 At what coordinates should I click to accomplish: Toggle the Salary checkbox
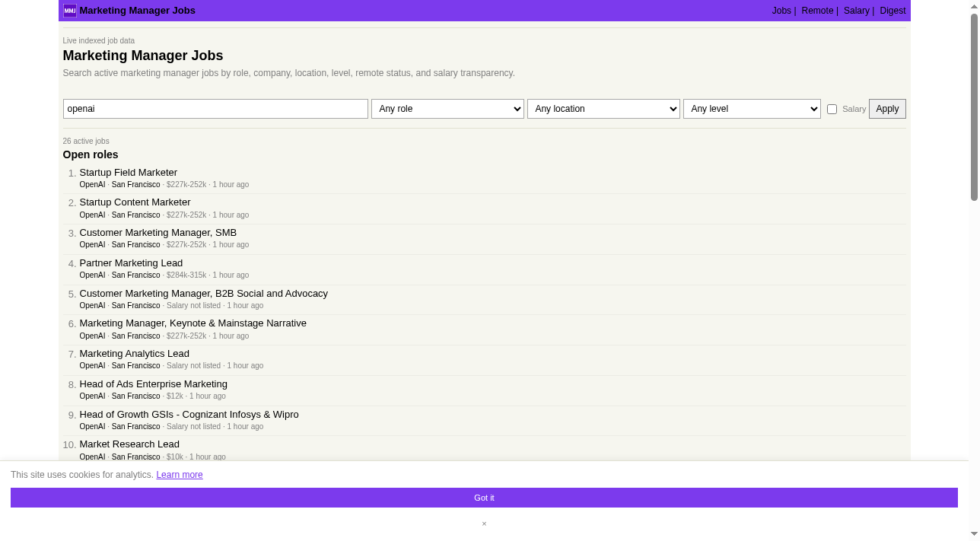pyautogui.click(x=832, y=109)
